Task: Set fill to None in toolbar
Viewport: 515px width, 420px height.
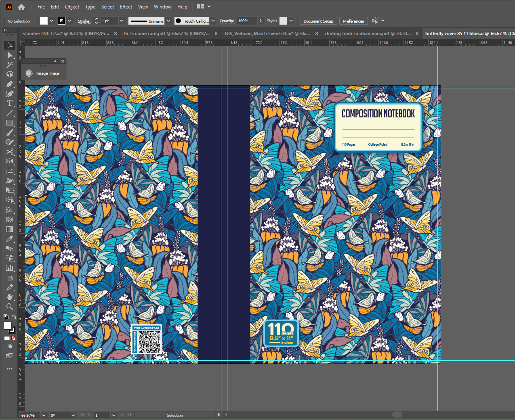Action: coord(13,338)
